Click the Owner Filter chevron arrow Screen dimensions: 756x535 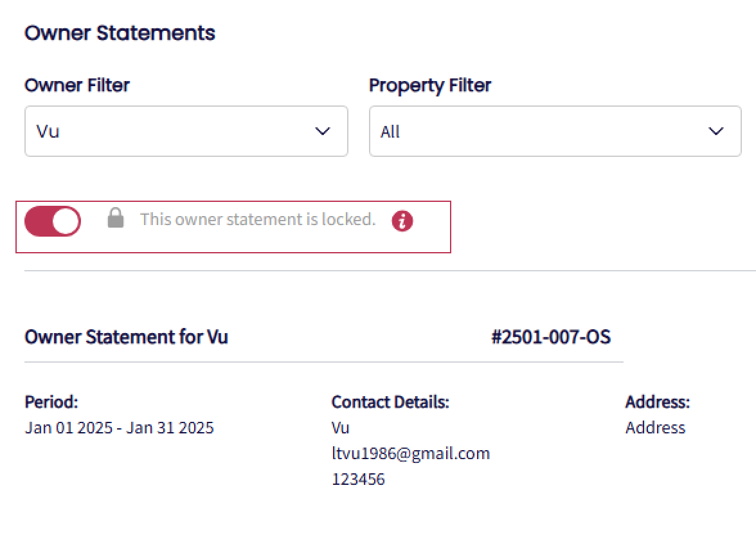point(322,131)
